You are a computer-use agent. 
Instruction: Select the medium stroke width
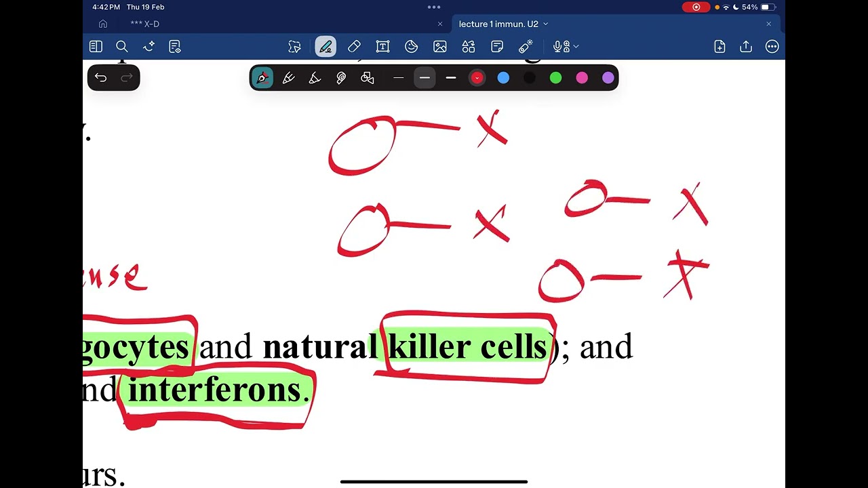point(425,78)
